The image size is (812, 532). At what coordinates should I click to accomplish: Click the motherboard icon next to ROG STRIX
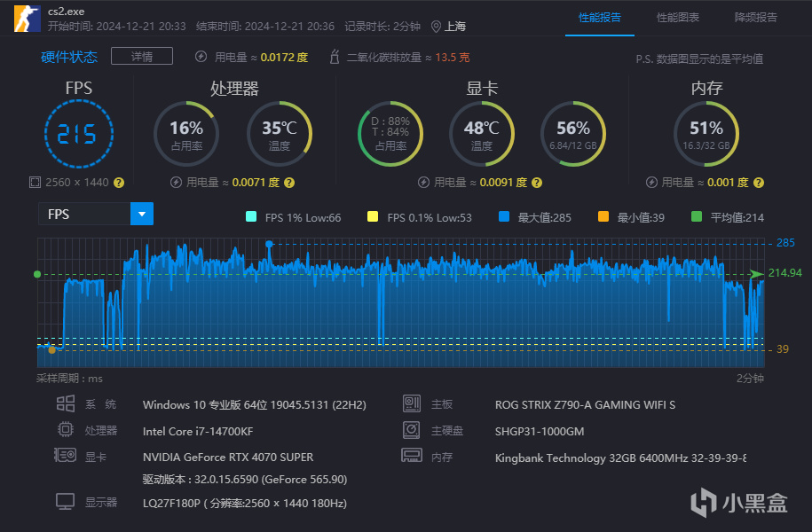click(x=411, y=404)
